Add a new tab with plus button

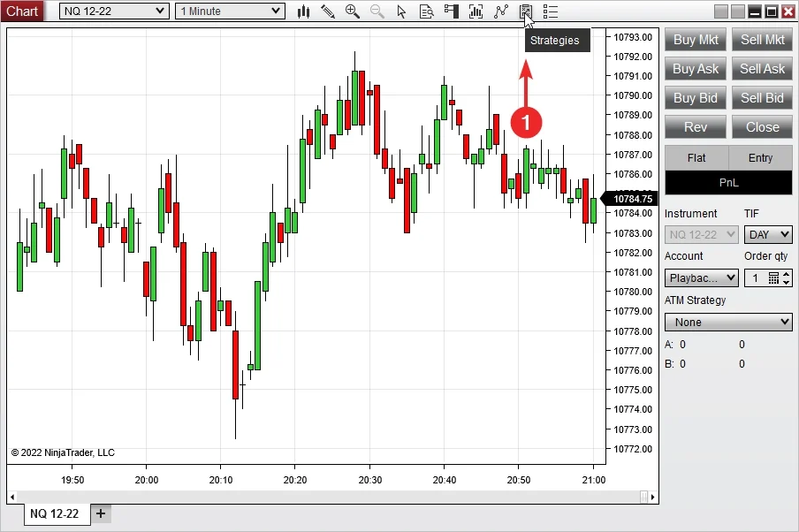point(101,513)
